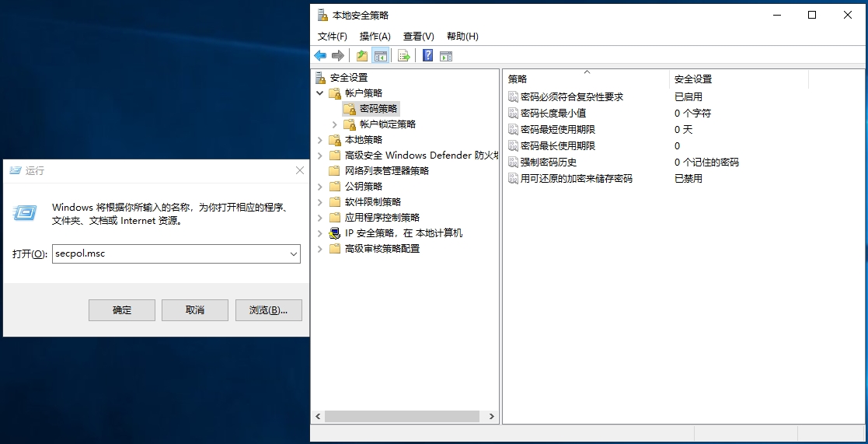The height and width of the screenshot is (444, 868).
Task: Click the 高级审核策略配置 folder icon
Action: pyautogui.click(x=335, y=249)
